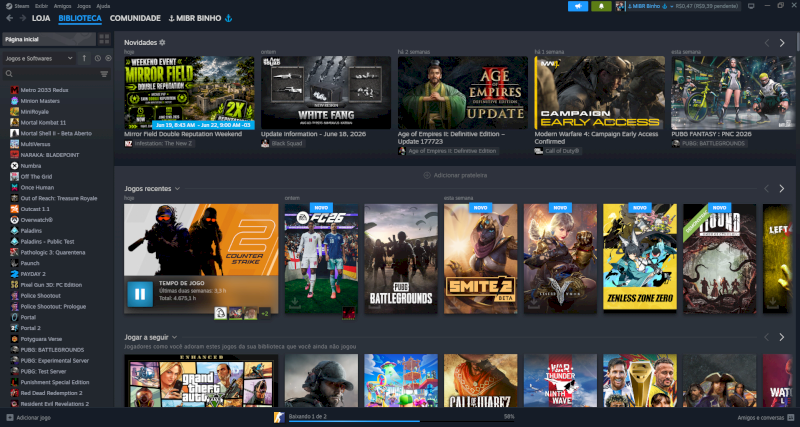Image resolution: width=800 pixels, height=427 pixels.
Task: Open Mirror Field Double Reputation Weekend news
Action: pos(189,93)
